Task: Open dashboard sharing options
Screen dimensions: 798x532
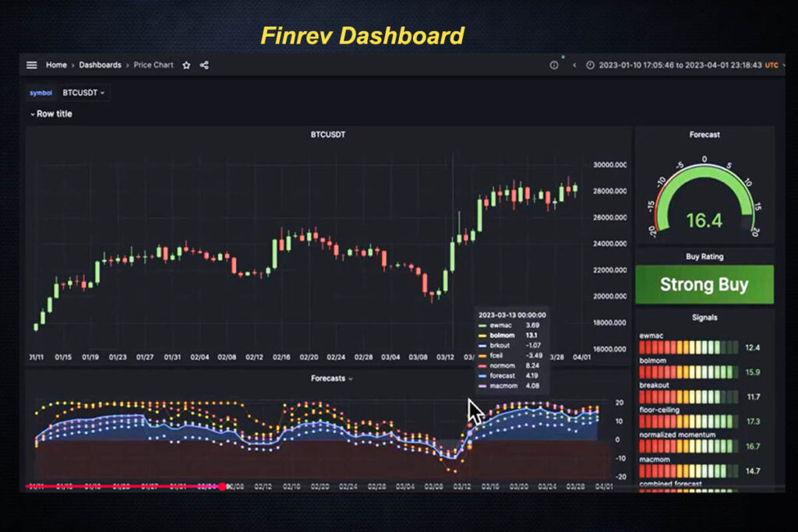Action: 203,65
